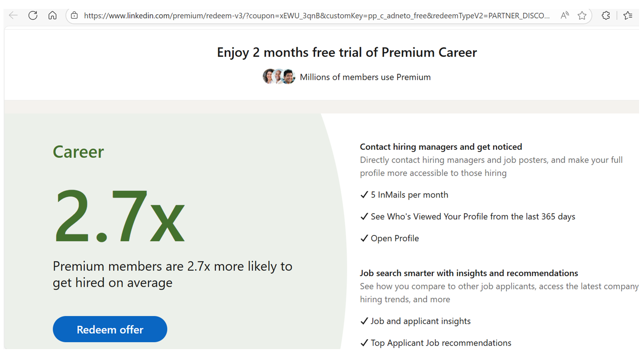Viewport: 644px width, 355px height.
Task: Click the "5 InMails per month" feature
Action: point(409,195)
